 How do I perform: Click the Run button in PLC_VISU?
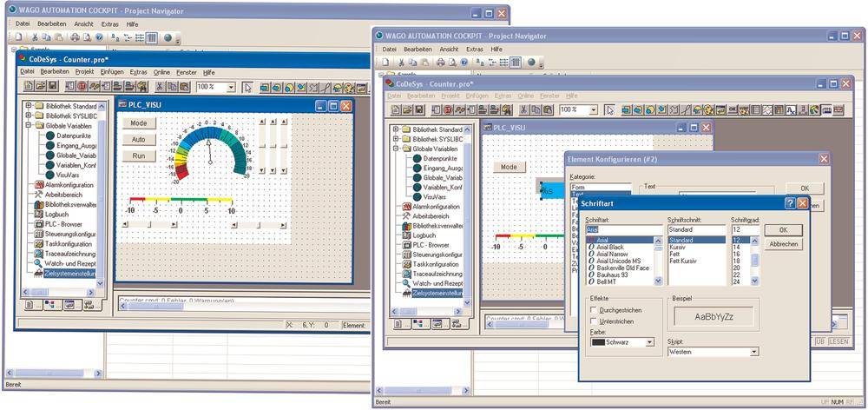(138, 156)
